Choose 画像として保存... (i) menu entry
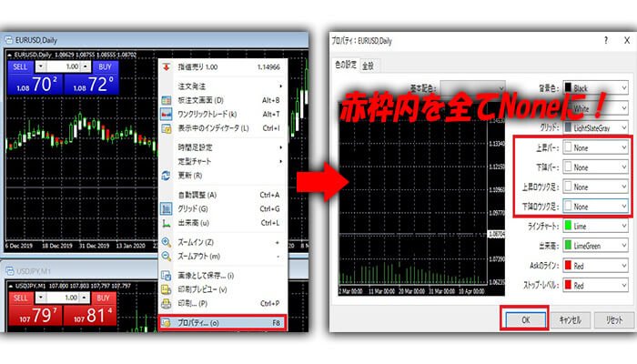This screenshot has height=364, width=637. (223, 276)
